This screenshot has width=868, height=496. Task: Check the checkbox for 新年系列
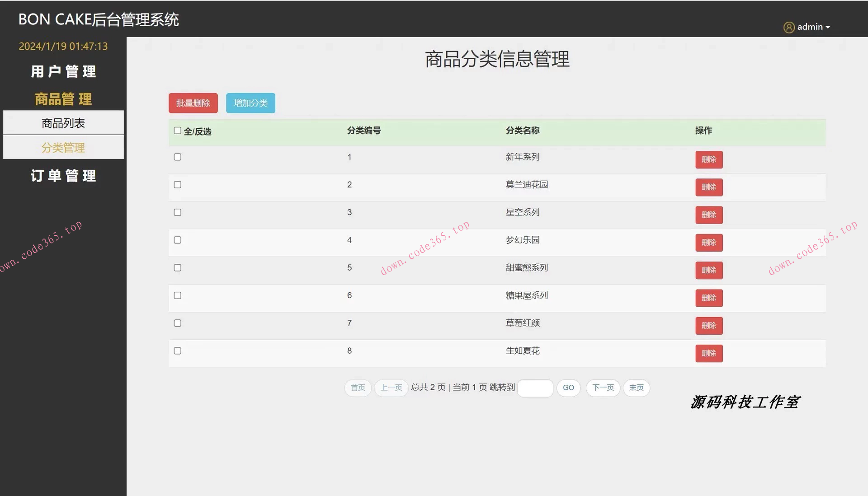click(x=177, y=157)
